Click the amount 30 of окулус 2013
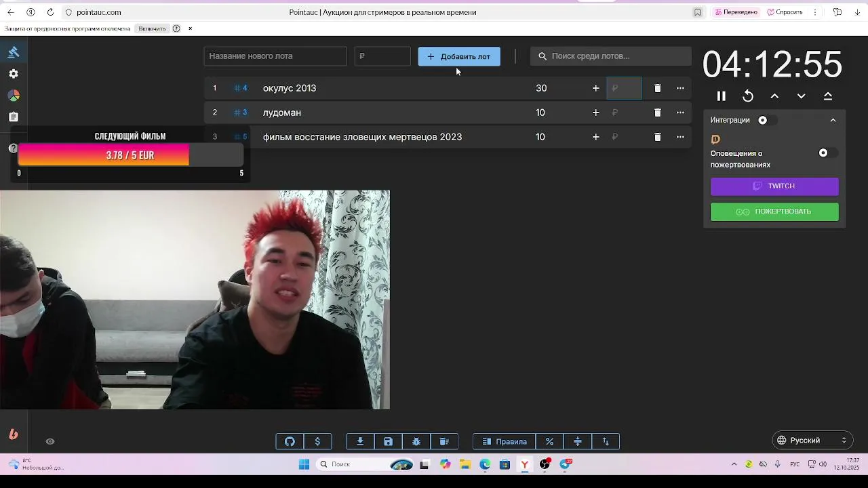 [541, 88]
